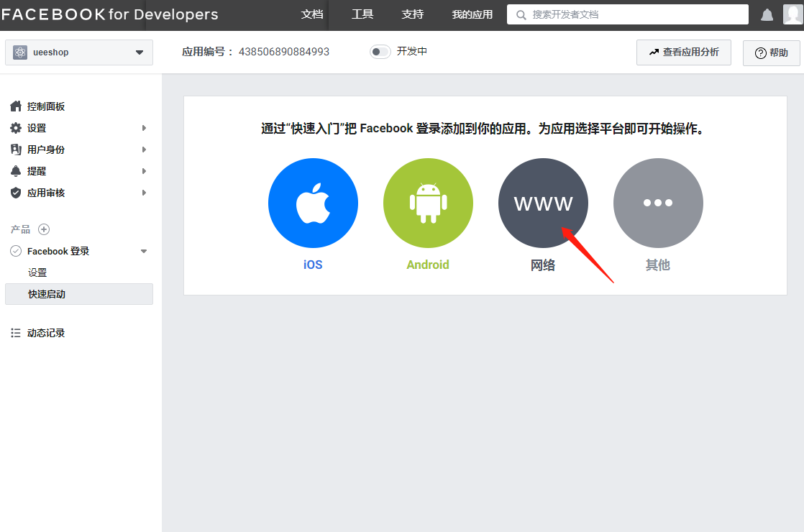Open 动态记录 in sidebar
Image resolution: width=804 pixels, height=532 pixels.
coord(46,333)
